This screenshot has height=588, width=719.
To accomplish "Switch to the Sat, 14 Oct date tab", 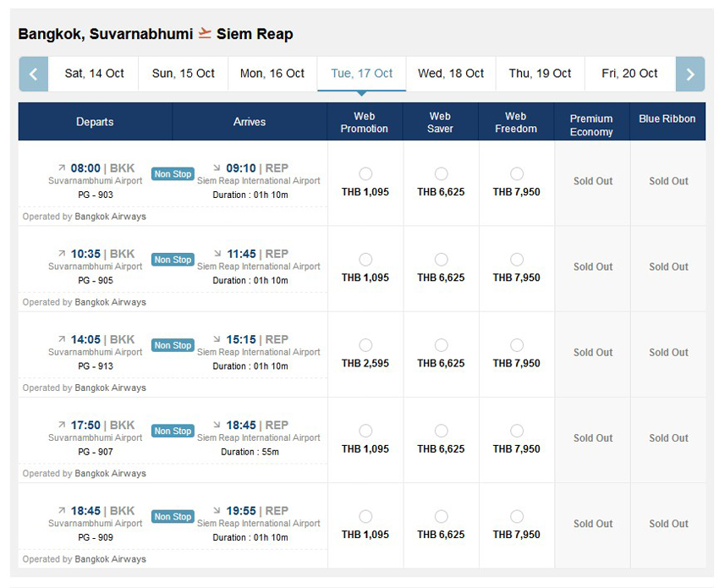I will [x=94, y=74].
